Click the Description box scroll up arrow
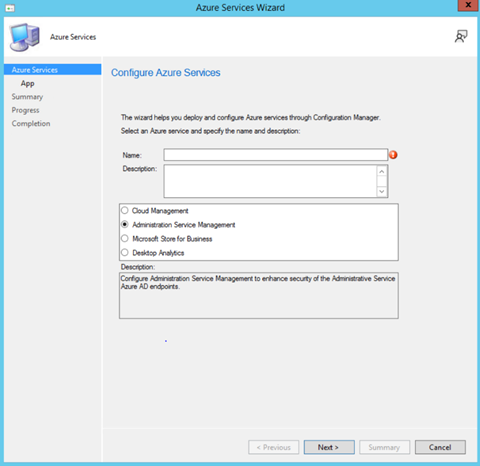Screen dimensions: 480x466 coord(382,171)
